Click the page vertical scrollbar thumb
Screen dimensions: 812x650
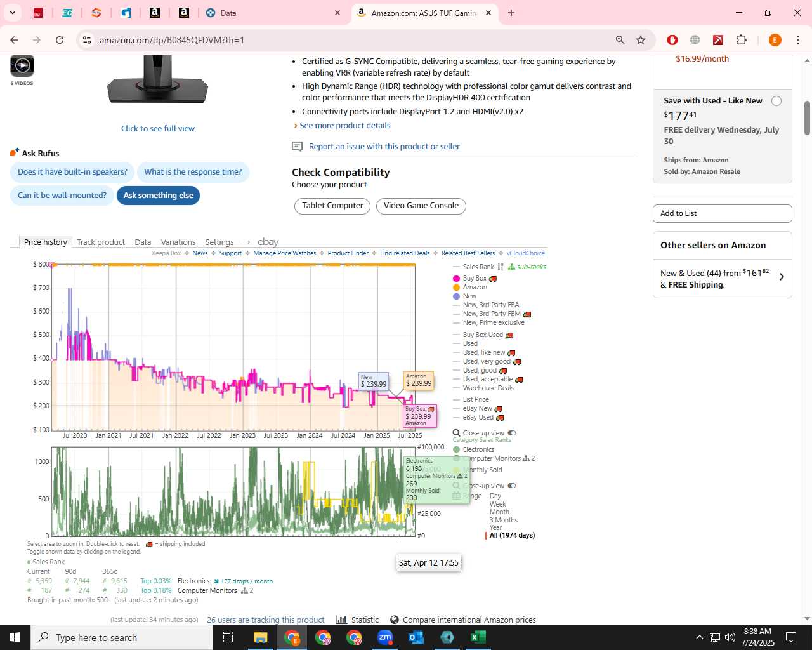(807, 117)
